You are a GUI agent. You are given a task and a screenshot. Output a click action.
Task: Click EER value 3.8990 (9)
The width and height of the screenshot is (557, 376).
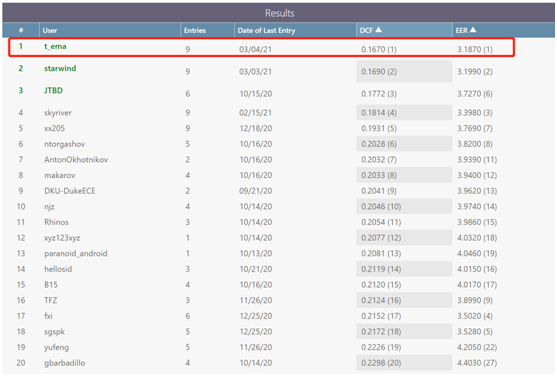click(x=475, y=300)
